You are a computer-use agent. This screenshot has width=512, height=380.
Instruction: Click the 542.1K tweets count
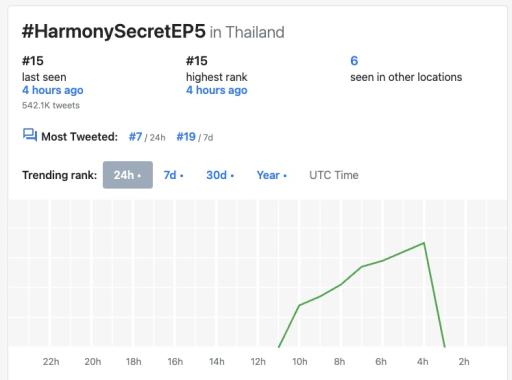[51, 105]
